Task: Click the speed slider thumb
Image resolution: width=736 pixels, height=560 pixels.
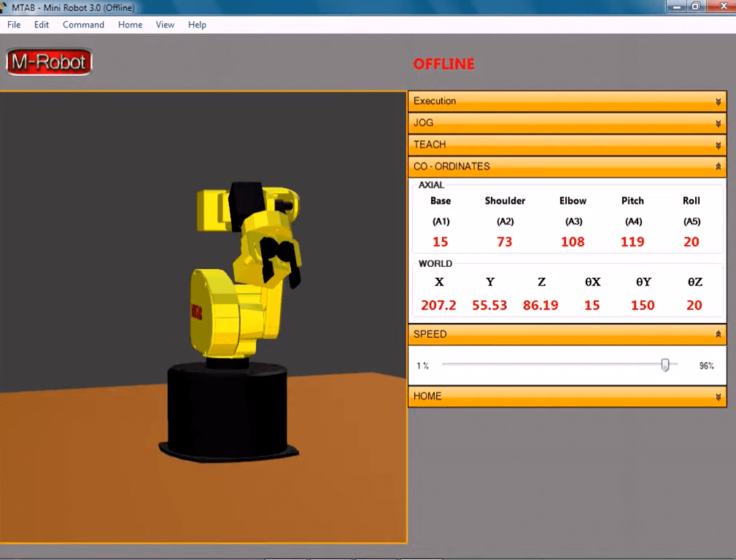Action: click(665, 365)
